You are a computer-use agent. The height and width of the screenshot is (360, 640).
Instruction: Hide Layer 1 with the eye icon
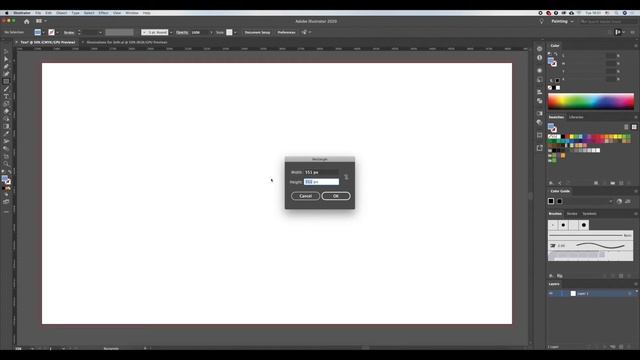click(x=551, y=293)
